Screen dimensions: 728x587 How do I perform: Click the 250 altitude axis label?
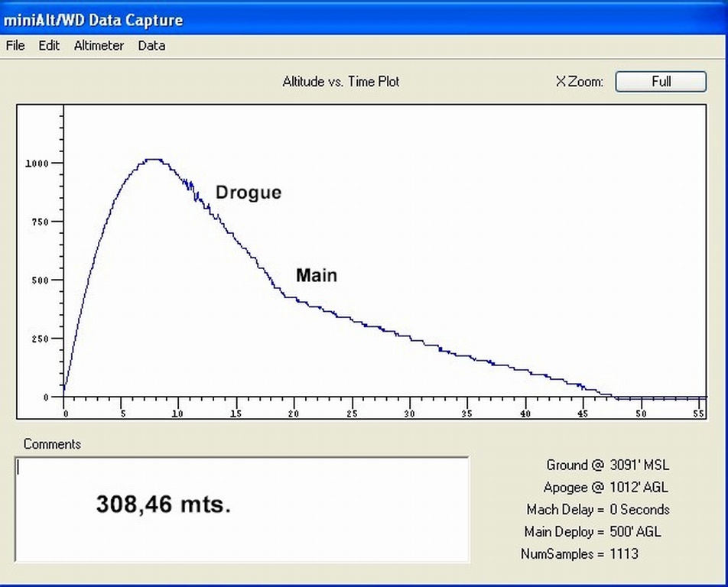tap(40, 339)
